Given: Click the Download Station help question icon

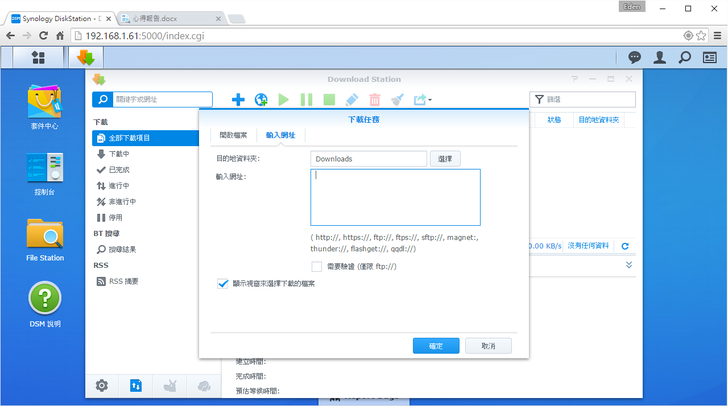Looking at the screenshot, I should pyautogui.click(x=574, y=79).
